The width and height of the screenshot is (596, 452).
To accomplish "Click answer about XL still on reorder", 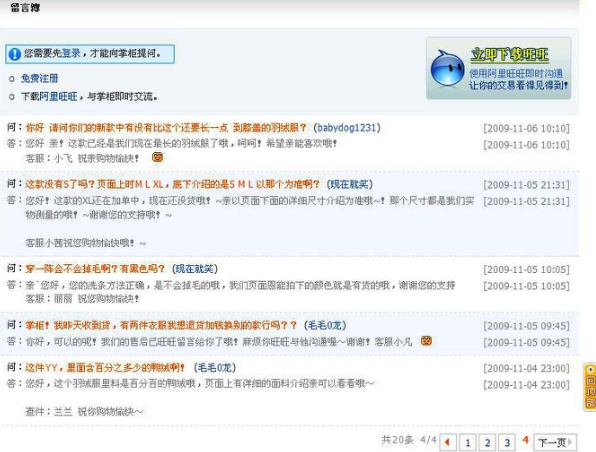I will pos(250,208).
